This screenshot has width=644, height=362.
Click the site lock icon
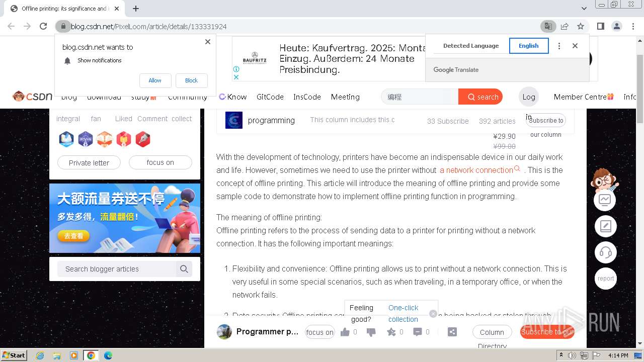click(x=63, y=26)
